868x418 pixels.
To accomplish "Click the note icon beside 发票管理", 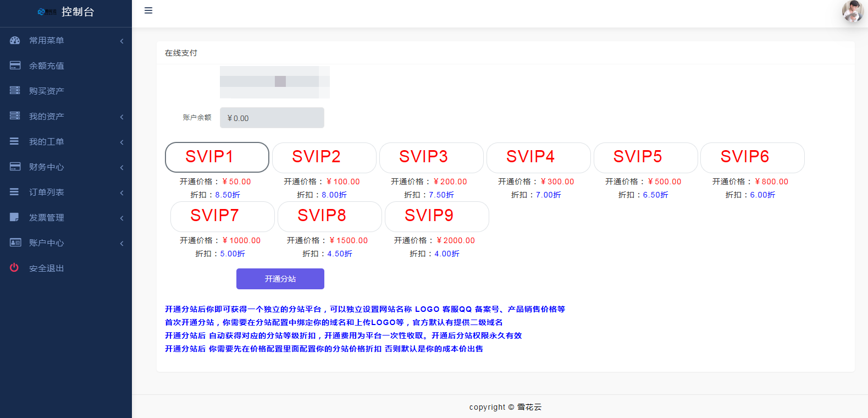I will [x=15, y=217].
